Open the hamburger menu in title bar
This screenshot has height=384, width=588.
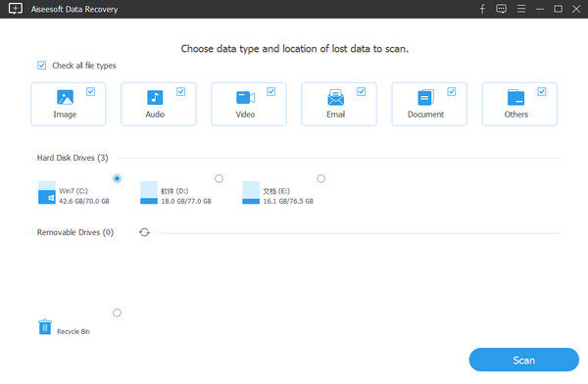[x=521, y=9]
